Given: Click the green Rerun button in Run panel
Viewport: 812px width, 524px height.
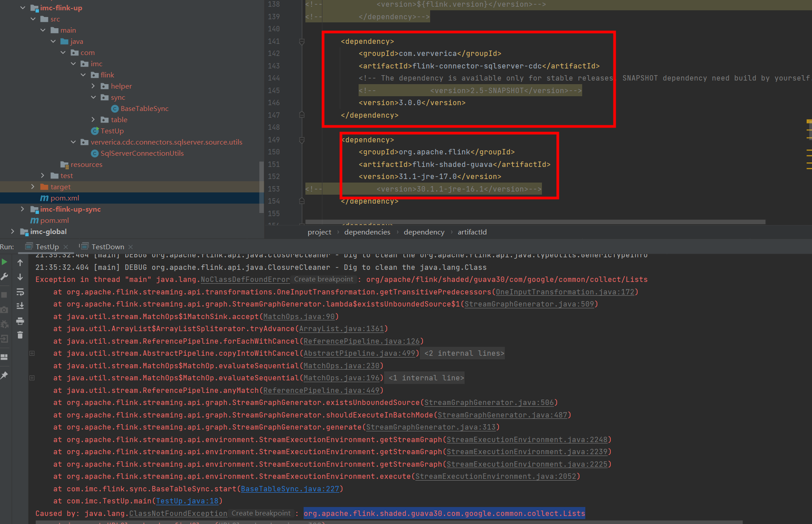Looking at the screenshot, I should [x=4, y=262].
